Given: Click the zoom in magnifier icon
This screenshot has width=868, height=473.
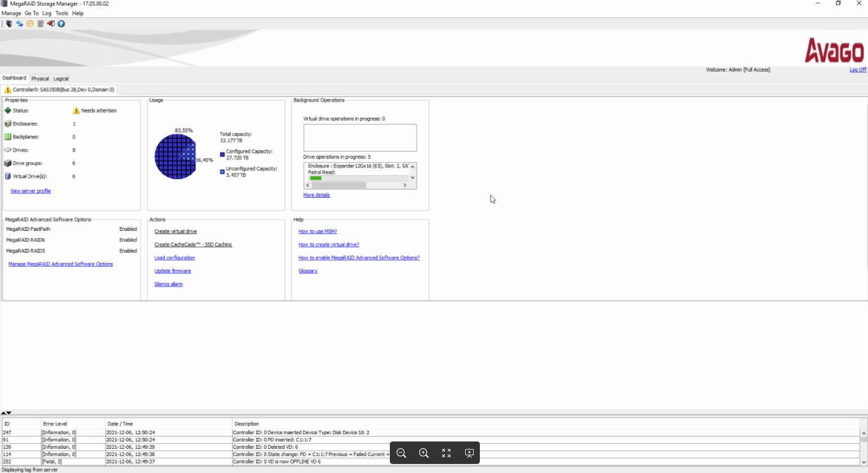Looking at the screenshot, I should point(424,453).
